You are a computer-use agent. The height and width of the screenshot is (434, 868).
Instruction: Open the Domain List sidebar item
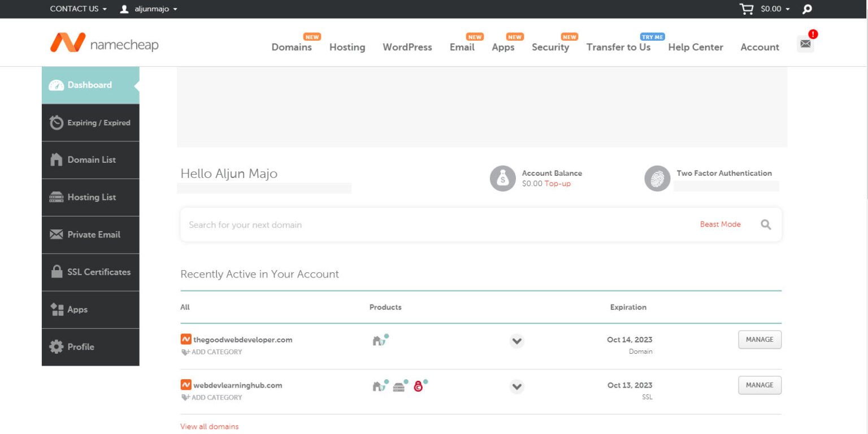coord(90,160)
